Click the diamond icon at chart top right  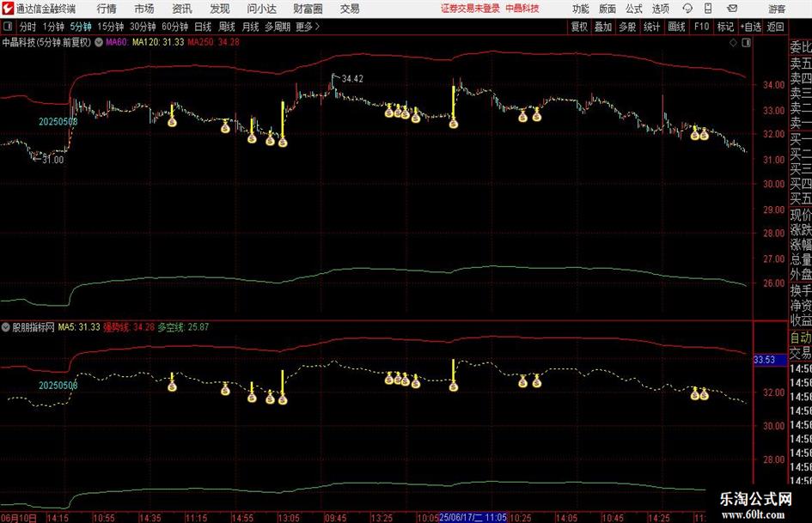tap(733, 43)
